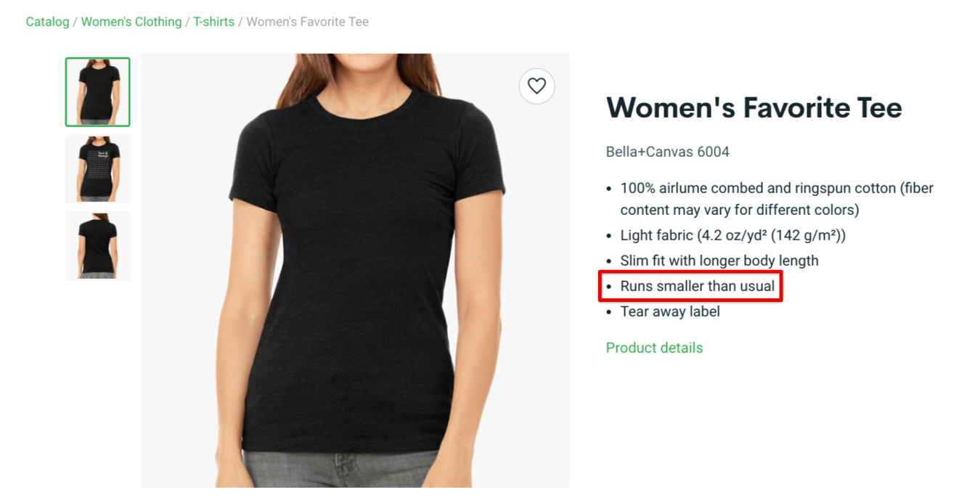
Task: Click the Slim fit with longer body bullet
Action: pyautogui.click(x=719, y=261)
